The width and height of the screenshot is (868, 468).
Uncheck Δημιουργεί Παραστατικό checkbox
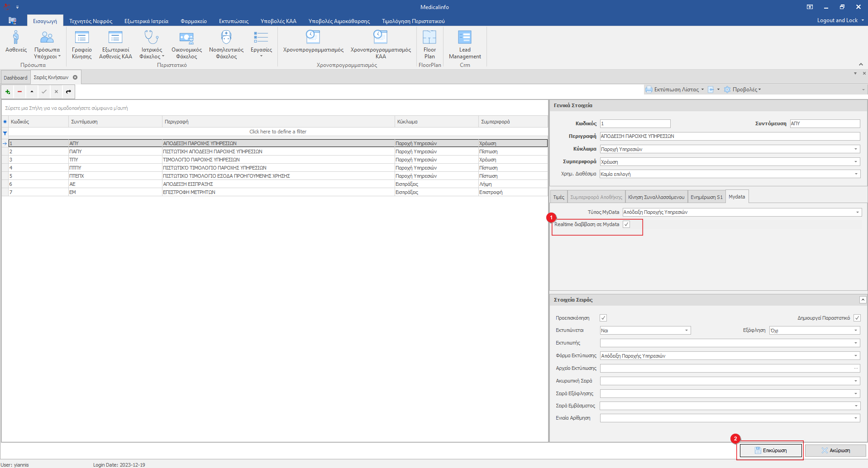[x=857, y=318]
